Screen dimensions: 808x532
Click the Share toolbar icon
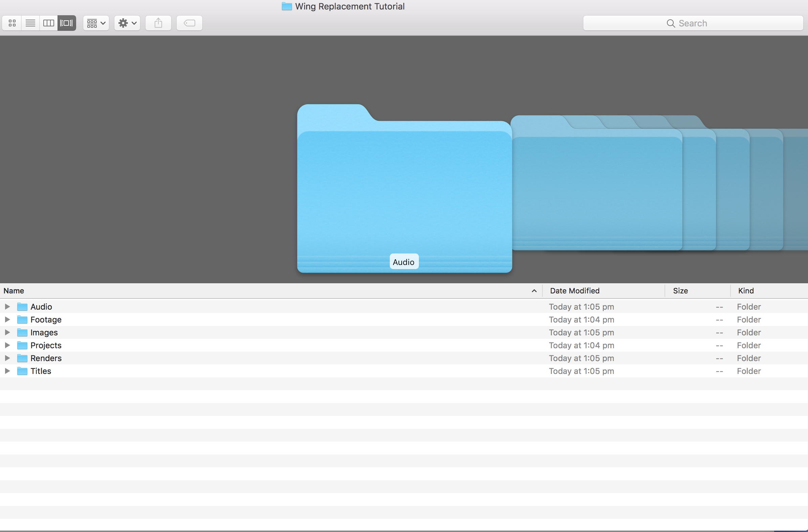[x=158, y=23]
